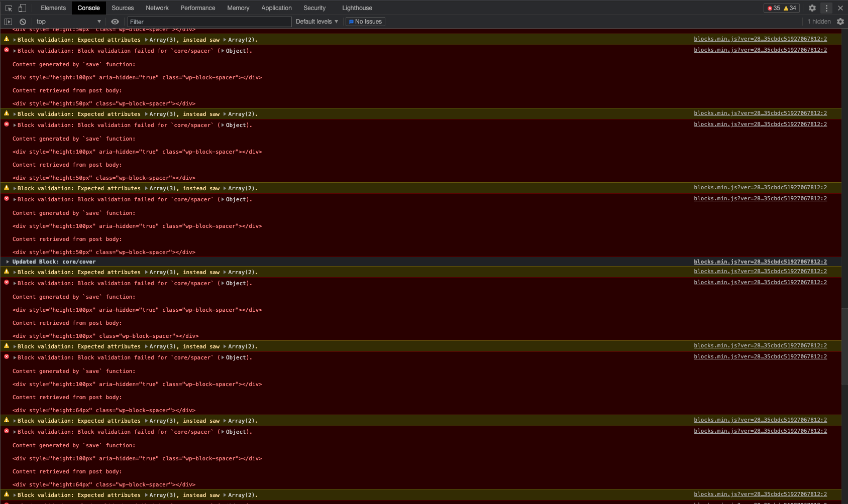
Task: Click the console's vertical scrollbar thumb
Action: click(x=845, y=347)
